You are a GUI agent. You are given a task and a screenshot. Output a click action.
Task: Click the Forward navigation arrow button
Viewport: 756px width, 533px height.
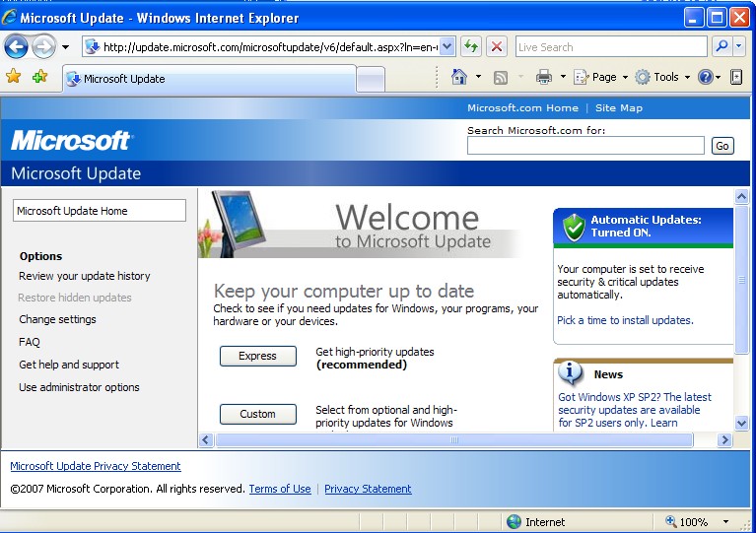pyautogui.click(x=44, y=47)
